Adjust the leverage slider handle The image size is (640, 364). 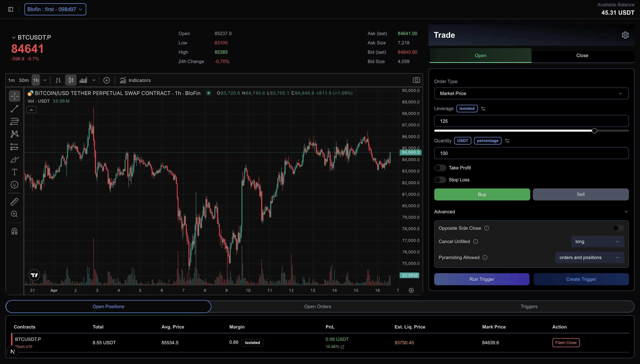(594, 131)
